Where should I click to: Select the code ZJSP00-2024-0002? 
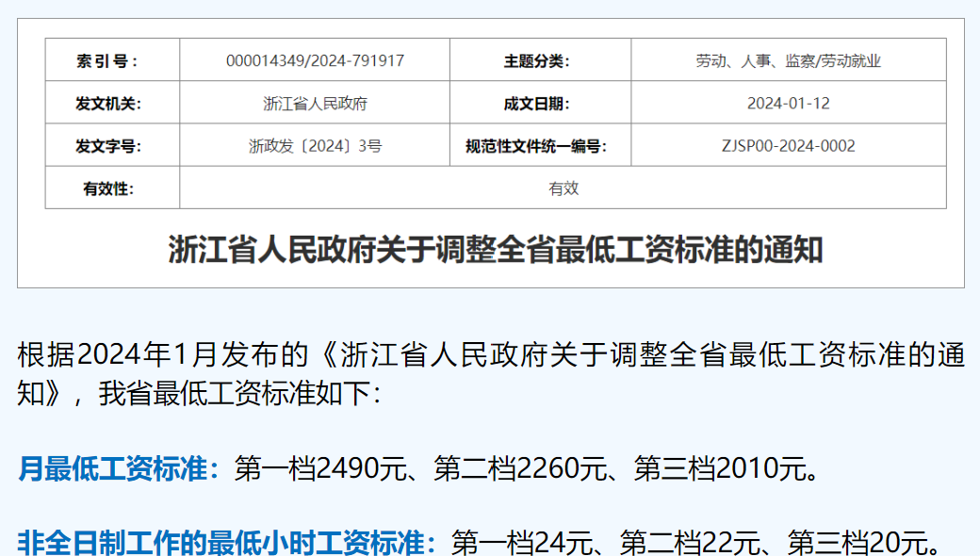click(788, 146)
